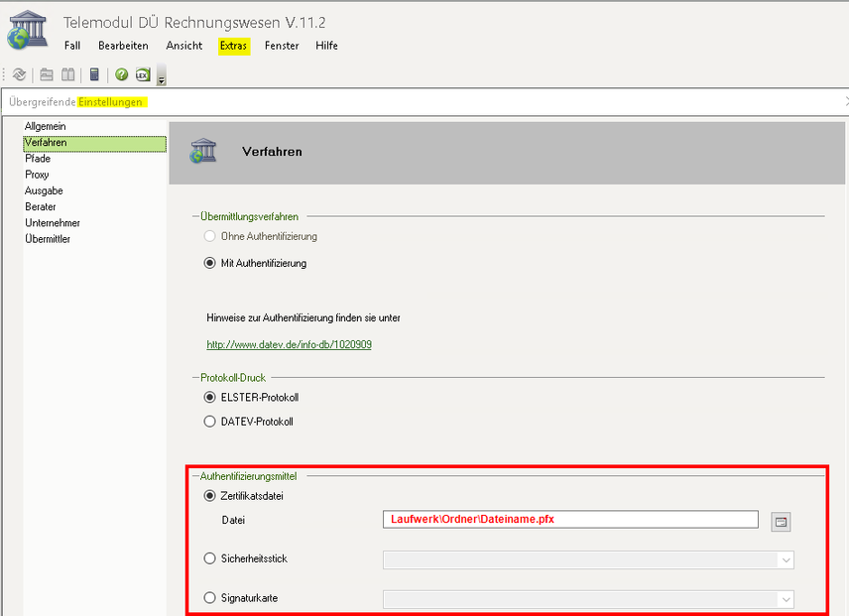This screenshot has width=849, height=616.
Task: Click browse icon next to Datei field
Action: tap(781, 521)
